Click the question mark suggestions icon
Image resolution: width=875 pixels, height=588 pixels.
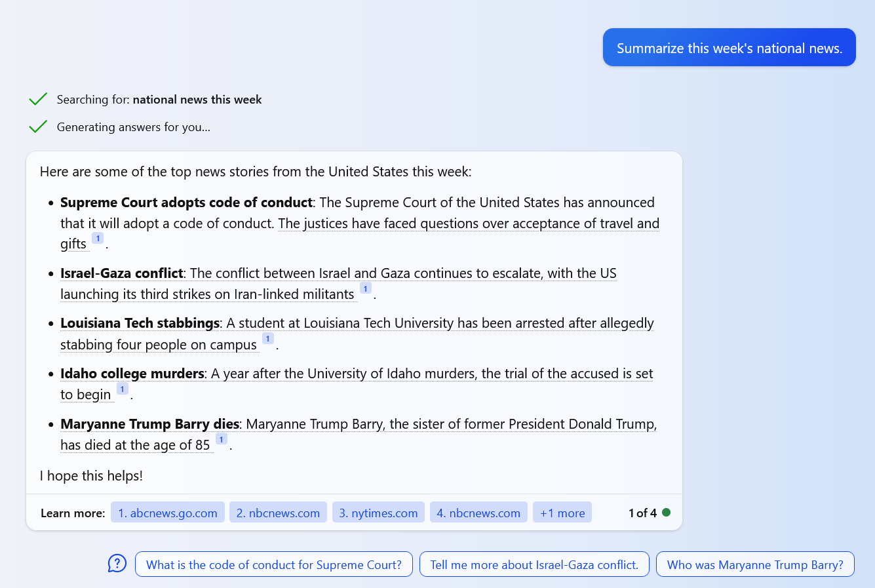(117, 564)
